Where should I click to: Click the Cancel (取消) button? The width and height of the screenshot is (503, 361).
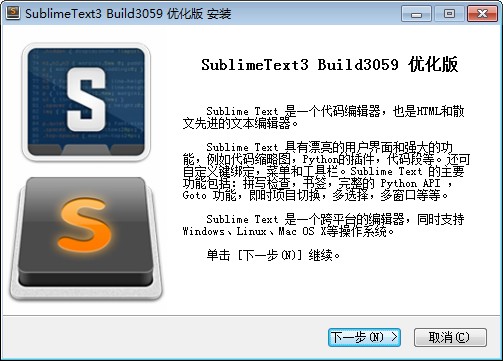click(450, 337)
